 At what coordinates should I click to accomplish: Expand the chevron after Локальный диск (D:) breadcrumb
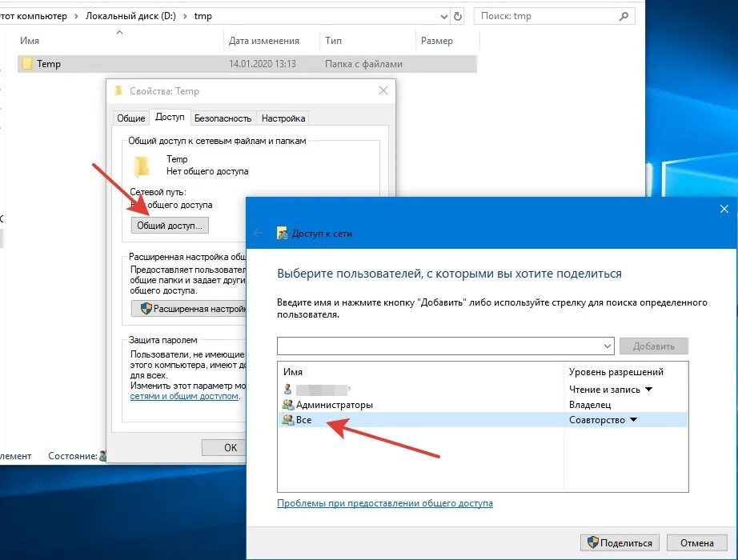(x=185, y=17)
